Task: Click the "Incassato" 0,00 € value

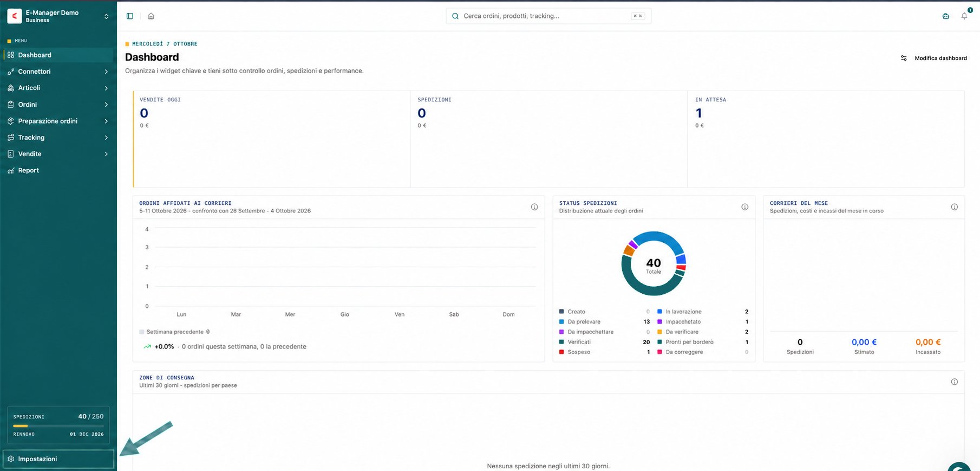Action: coord(928,342)
